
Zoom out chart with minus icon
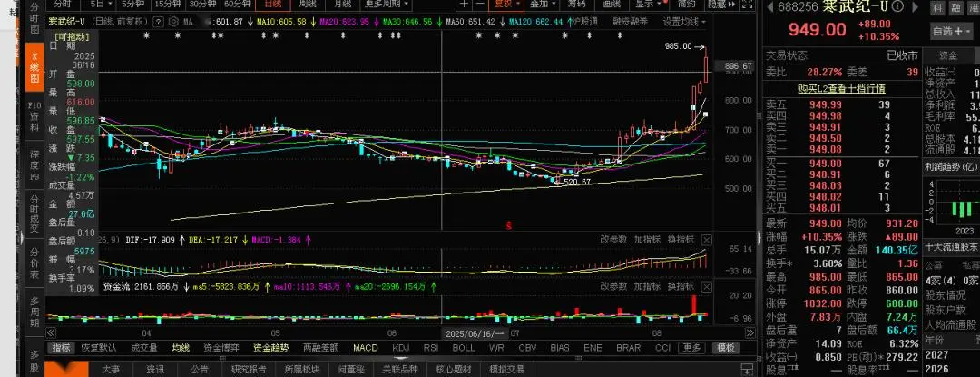479,4
